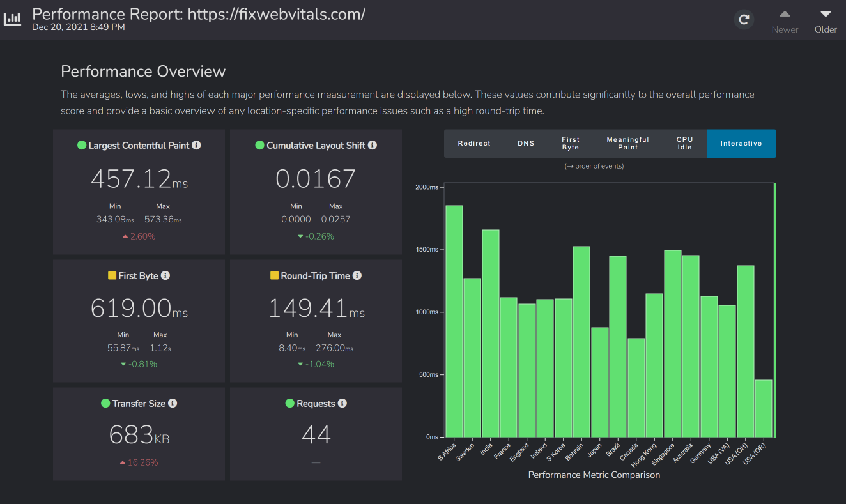The image size is (846, 504).
Task: Click yellow status square for First Byte card
Action: (112, 275)
